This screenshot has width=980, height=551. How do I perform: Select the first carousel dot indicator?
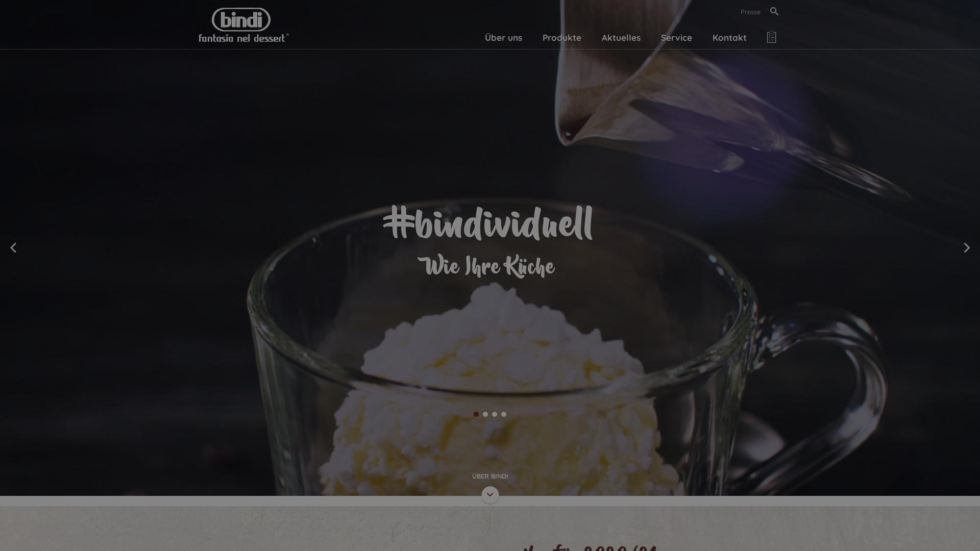[x=476, y=414]
